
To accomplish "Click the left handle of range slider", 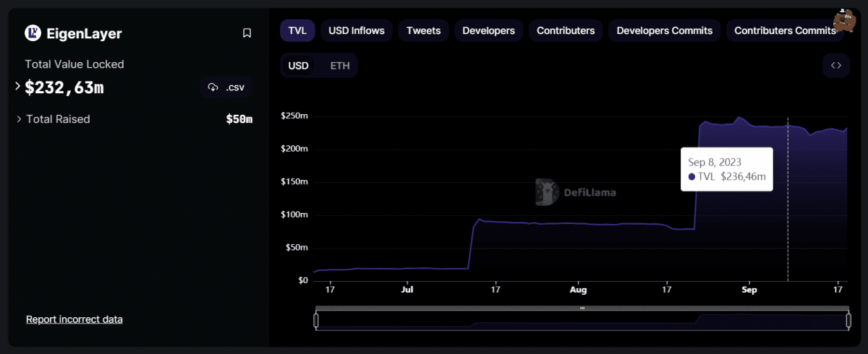I will [316, 319].
